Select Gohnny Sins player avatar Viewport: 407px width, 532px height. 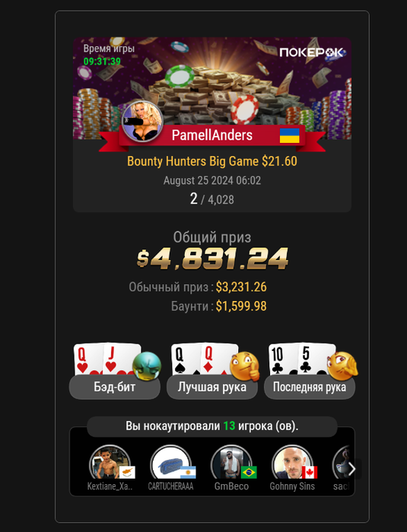292,463
